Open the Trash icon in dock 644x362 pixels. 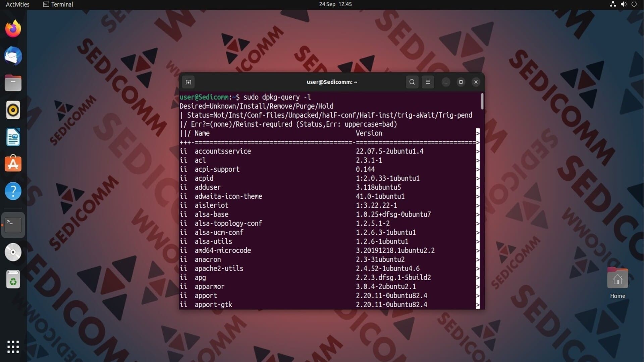(x=13, y=279)
